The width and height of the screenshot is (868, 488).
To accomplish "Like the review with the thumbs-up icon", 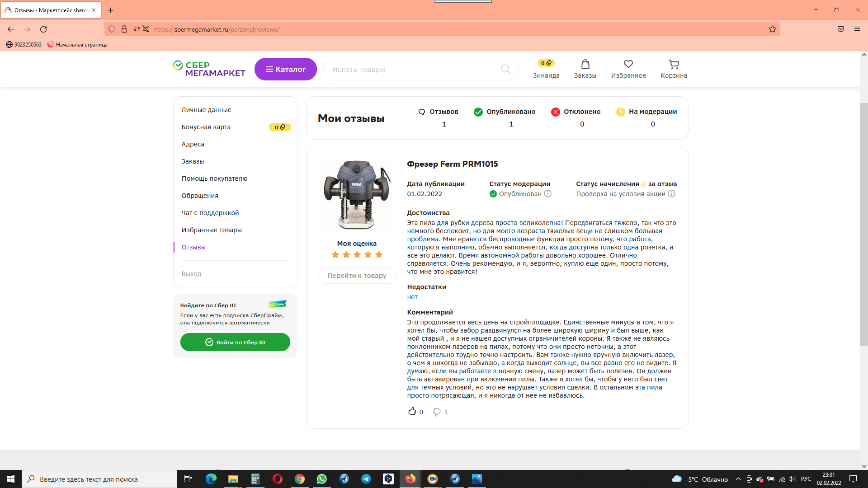I will tap(412, 412).
